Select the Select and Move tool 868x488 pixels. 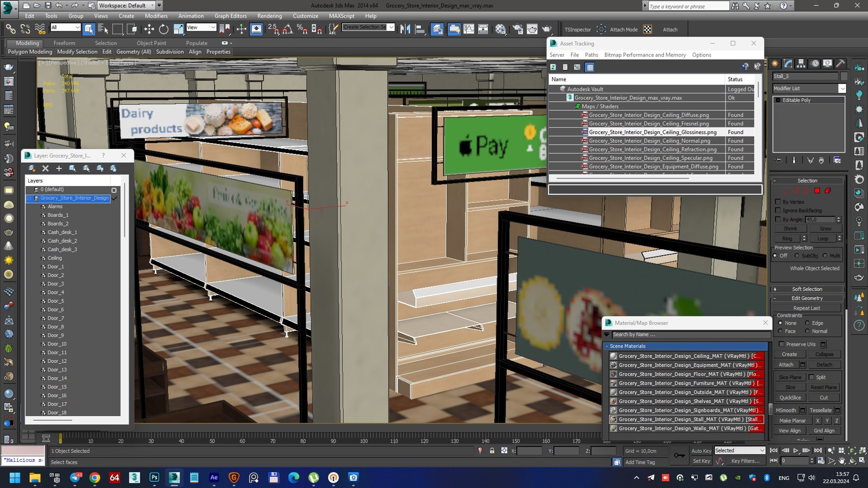click(149, 29)
